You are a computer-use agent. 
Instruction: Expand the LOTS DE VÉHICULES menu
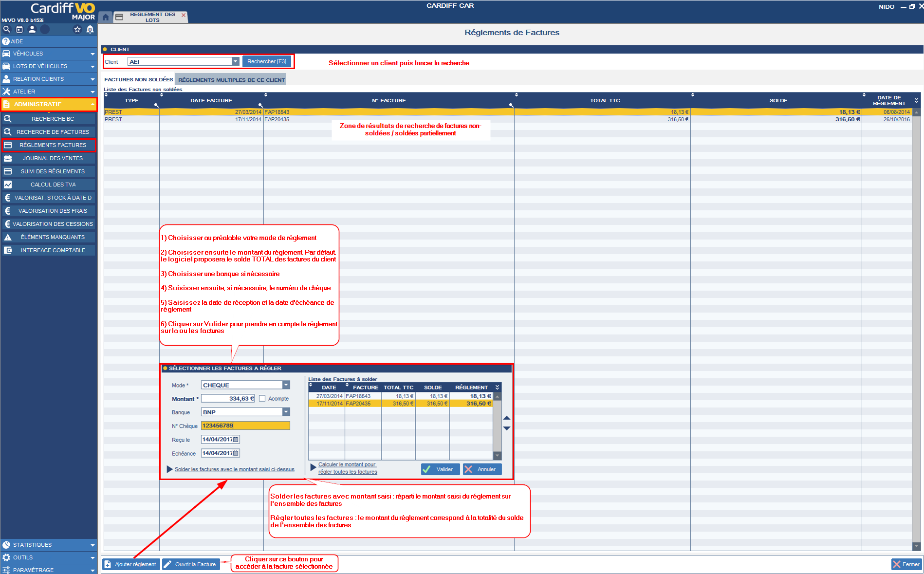(49, 66)
